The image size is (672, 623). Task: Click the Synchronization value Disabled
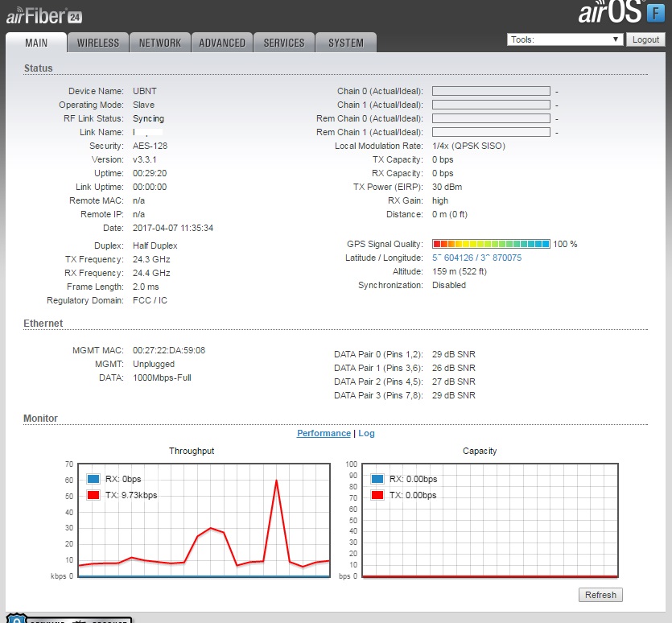449,285
